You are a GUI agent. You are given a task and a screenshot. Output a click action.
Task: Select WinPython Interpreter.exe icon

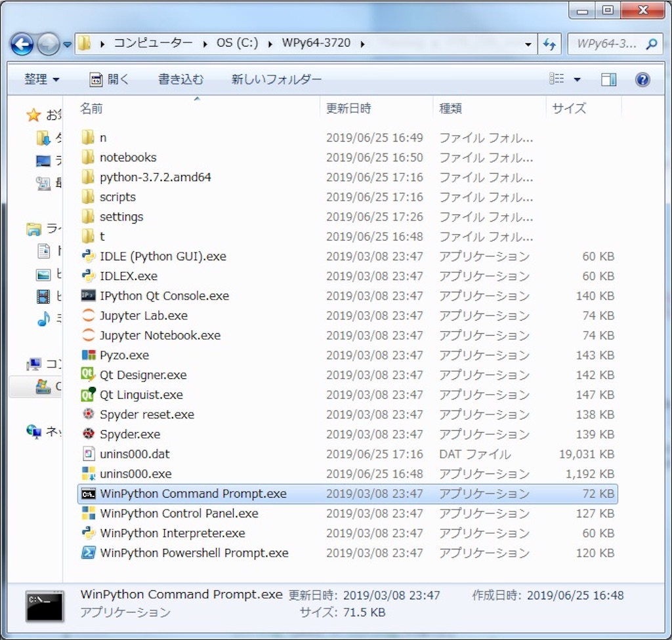tap(88, 533)
